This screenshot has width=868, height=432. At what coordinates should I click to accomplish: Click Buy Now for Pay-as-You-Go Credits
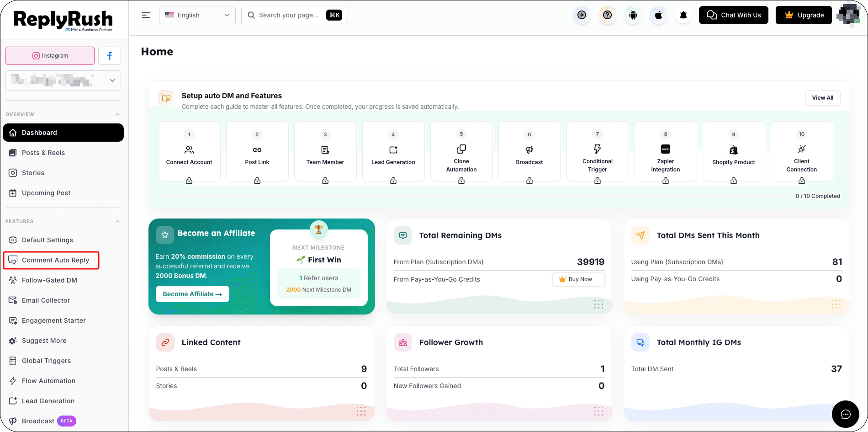[x=578, y=279]
